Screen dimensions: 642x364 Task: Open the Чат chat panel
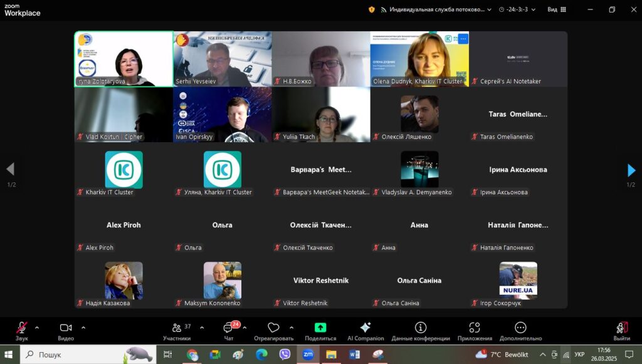tap(228, 331)
